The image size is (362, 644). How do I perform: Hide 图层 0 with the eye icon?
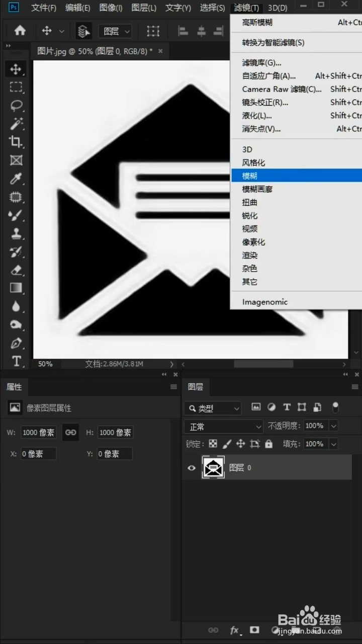coord(192,468)
